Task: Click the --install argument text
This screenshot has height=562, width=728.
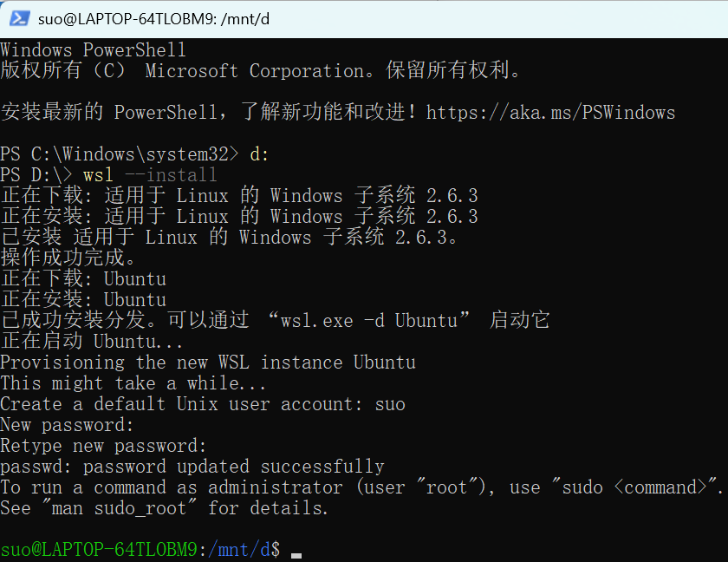Action: (171, 175)
